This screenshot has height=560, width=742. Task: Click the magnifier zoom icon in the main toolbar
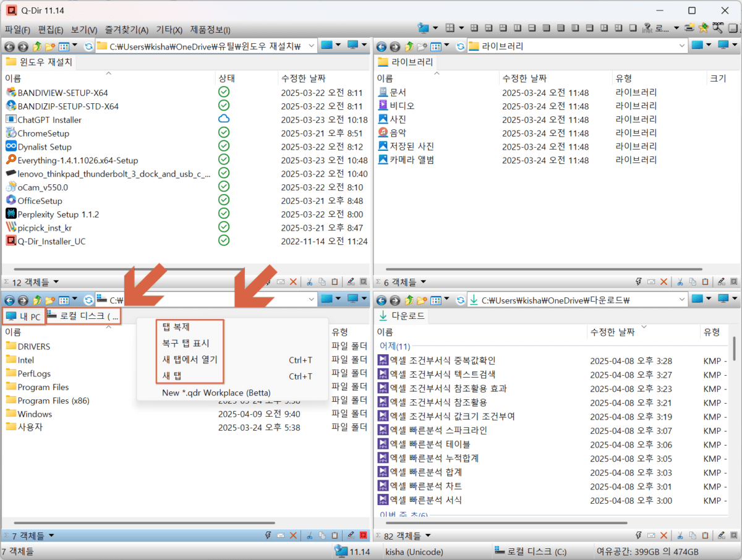click(717, 28)
